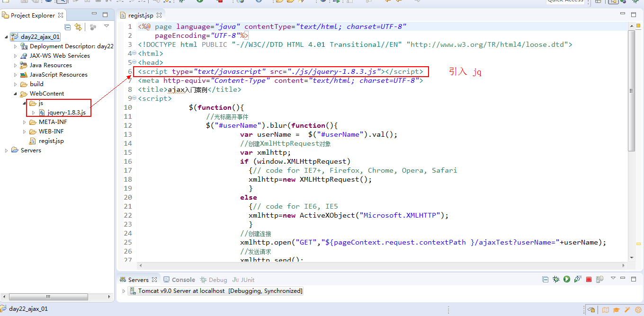
Task: Click the graduation cap icon in status bar
Action: point(616,310)
